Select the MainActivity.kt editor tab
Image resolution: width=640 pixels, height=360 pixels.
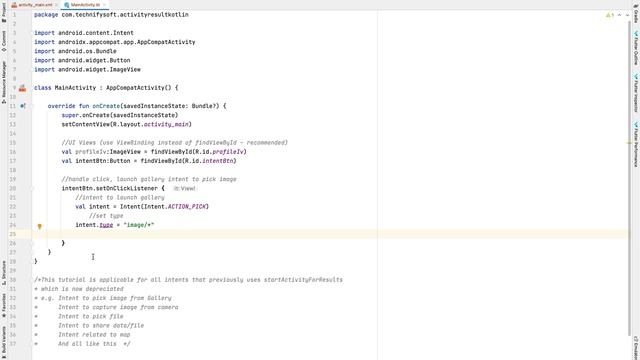pyautogui.click(x=85, y=5)
